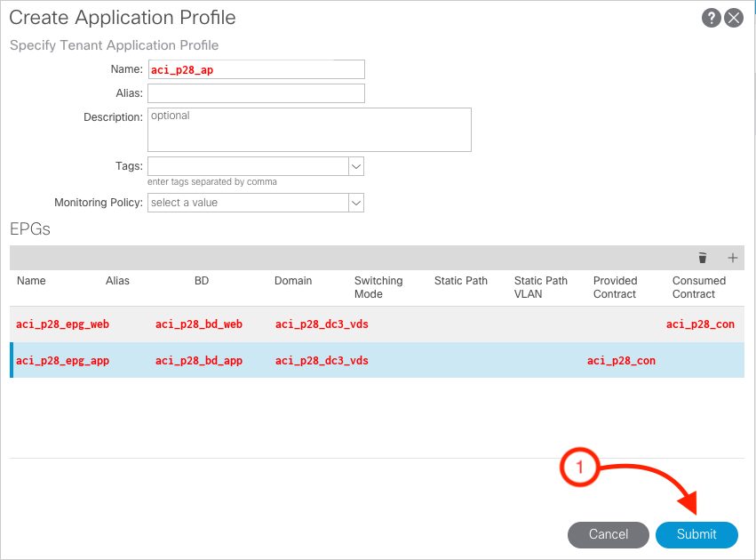The image size is (756, 560).
Task: Click the Domain column header
Action: pyautogui.click(x=293, y=281)
